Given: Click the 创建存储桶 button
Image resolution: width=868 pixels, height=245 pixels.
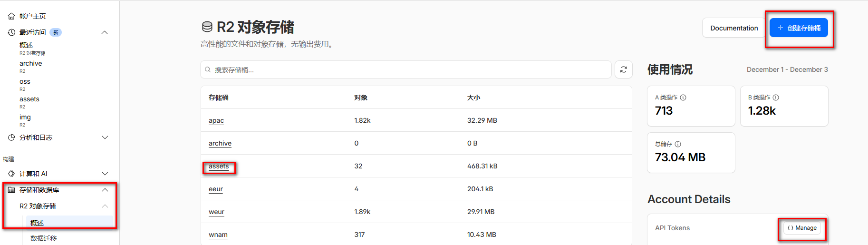Looking at the screenshot, I should (x=799, y=28).
